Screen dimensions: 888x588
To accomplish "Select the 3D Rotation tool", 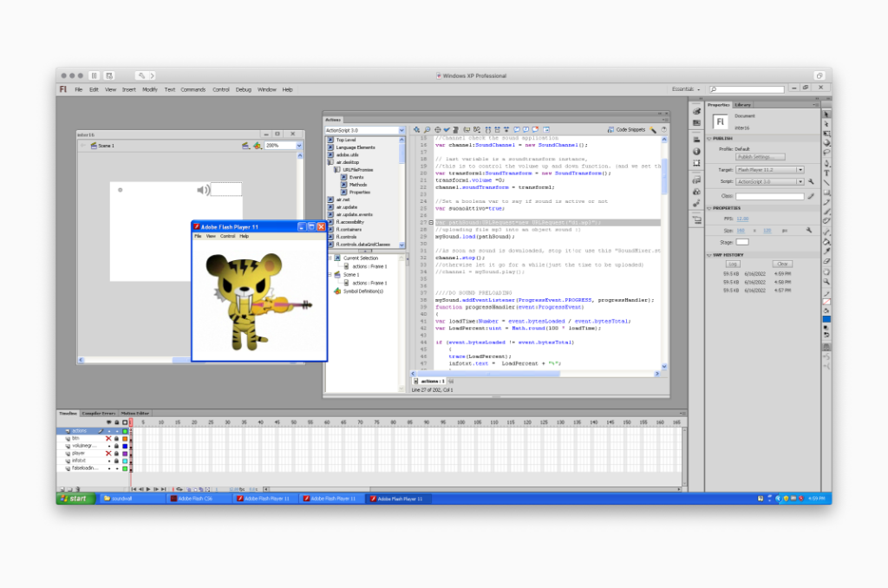I will point(826,142).
